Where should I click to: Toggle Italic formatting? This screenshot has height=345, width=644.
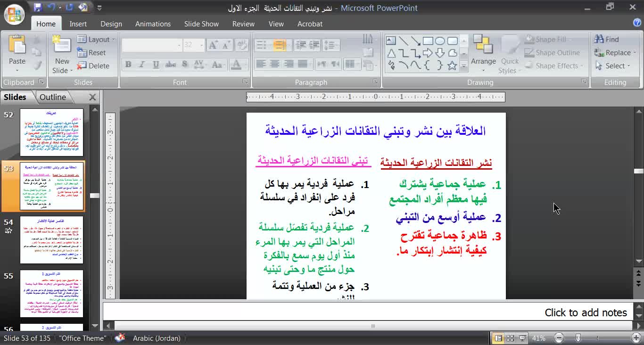click(142, 65)
